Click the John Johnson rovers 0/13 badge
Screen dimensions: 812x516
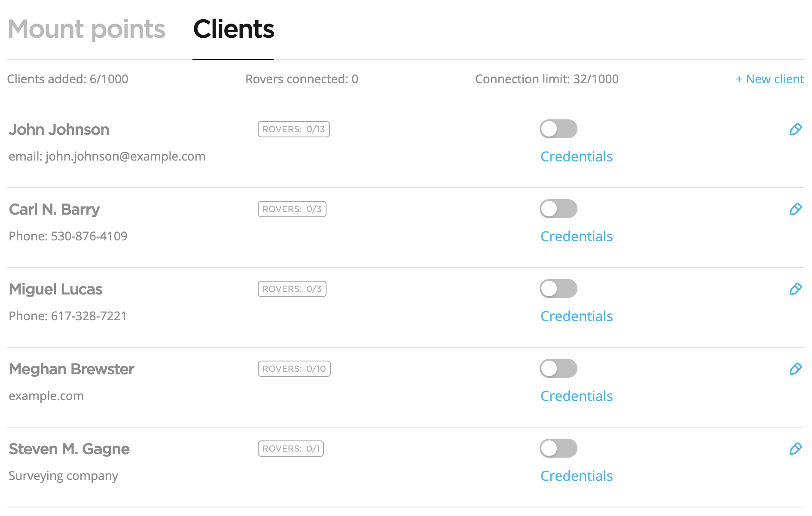(x=293, y=129)
